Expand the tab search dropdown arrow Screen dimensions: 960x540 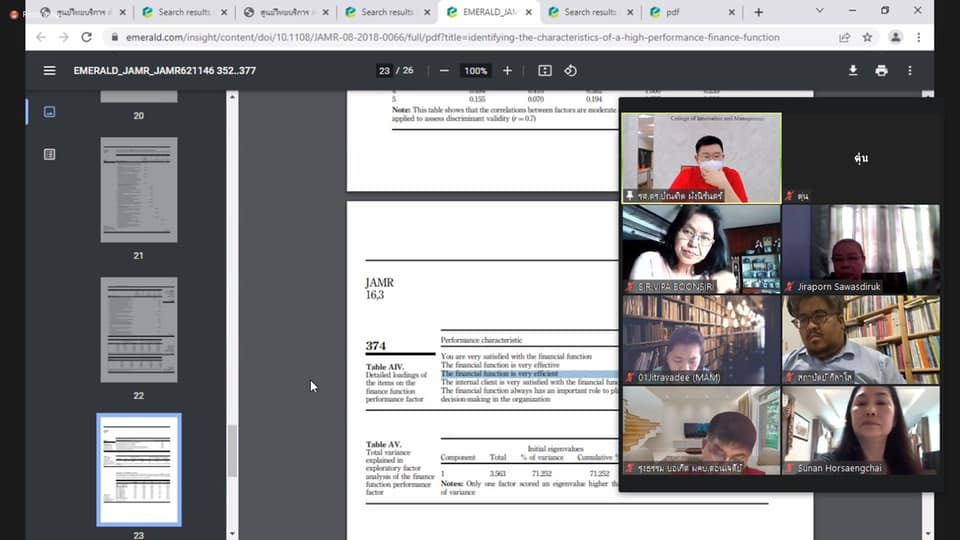[x=820, y=11]
